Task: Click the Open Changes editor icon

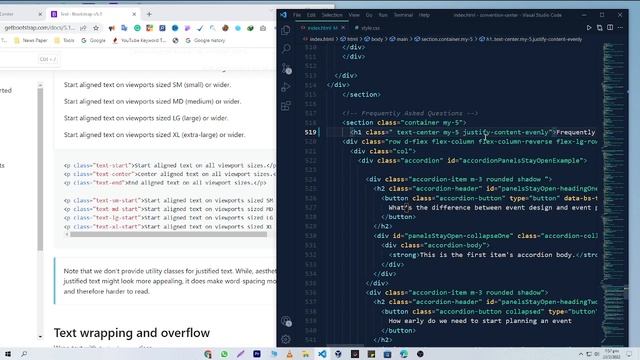Action: pyautogui.click(x=600, y=27)
